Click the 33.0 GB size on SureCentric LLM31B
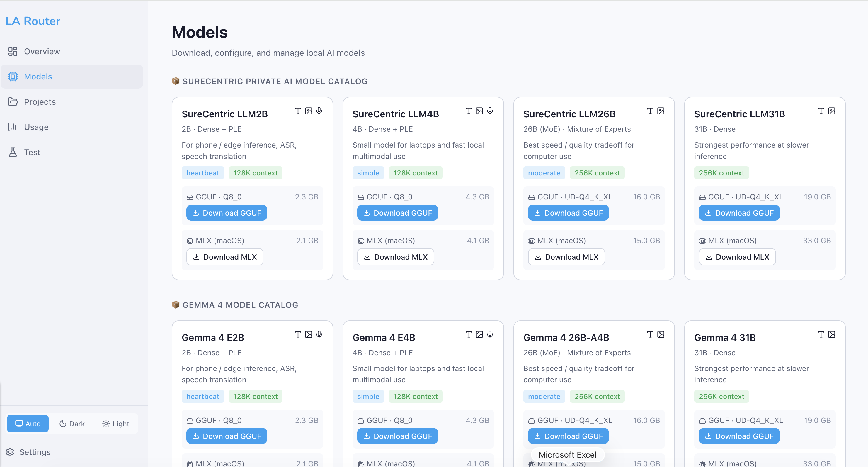The image size is (868, 467). (817, 241)
